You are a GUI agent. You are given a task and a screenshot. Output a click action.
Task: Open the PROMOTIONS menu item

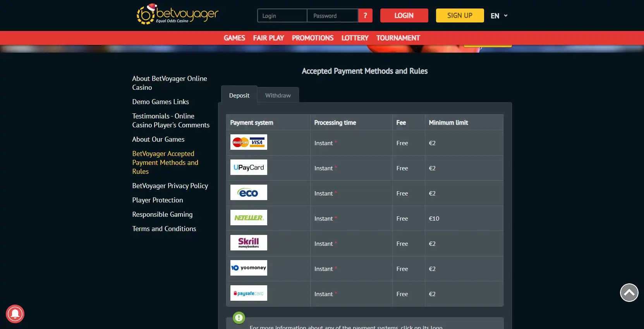tap(313, 38)
